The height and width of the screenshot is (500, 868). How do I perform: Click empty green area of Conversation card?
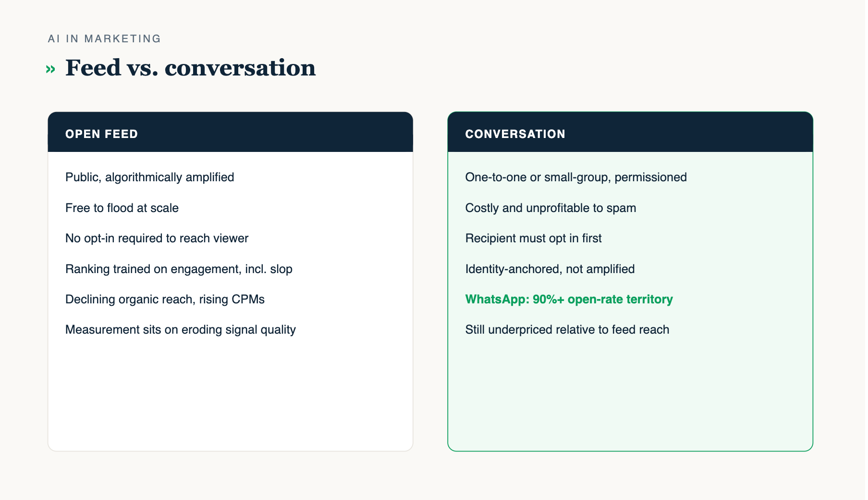630,394
